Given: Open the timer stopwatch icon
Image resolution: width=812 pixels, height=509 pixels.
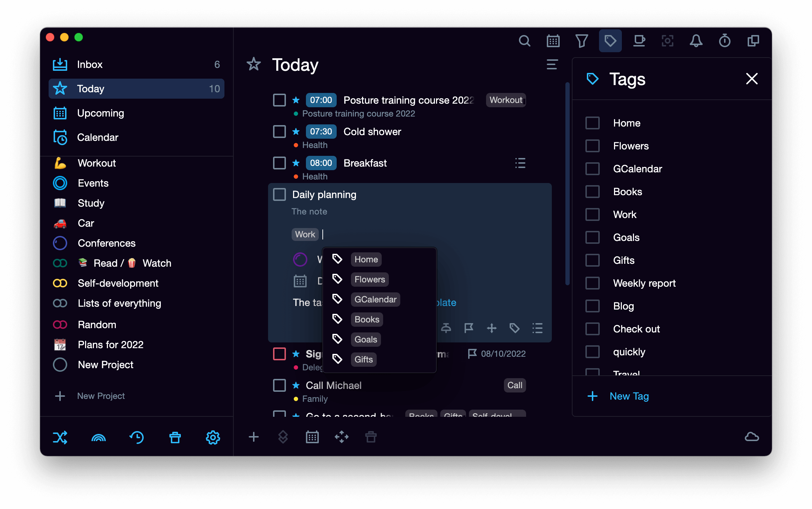Looking at the screenshot, I should (724, 41).
